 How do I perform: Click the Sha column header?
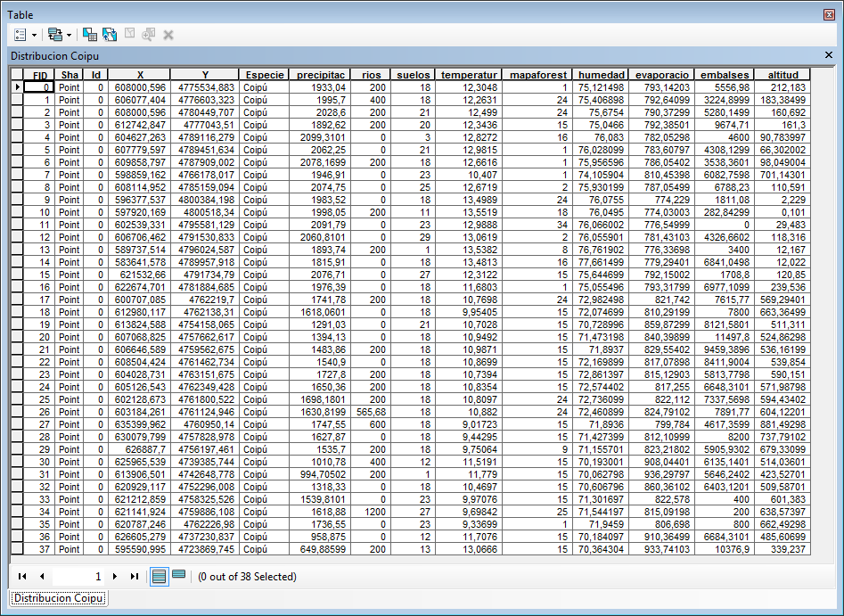[70, 75]
